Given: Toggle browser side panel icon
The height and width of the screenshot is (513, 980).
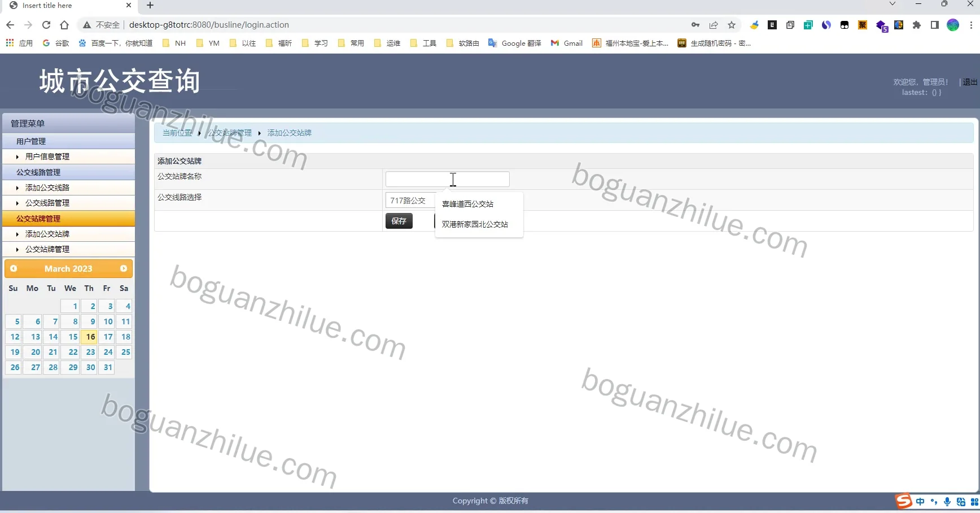Looking at the screenshot, I should (935, 25).
